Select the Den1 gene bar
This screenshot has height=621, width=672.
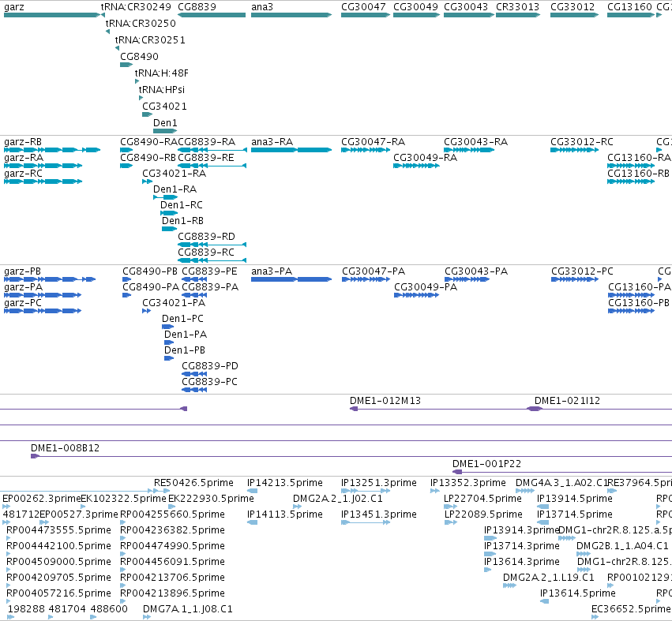(x=165, y=131)
